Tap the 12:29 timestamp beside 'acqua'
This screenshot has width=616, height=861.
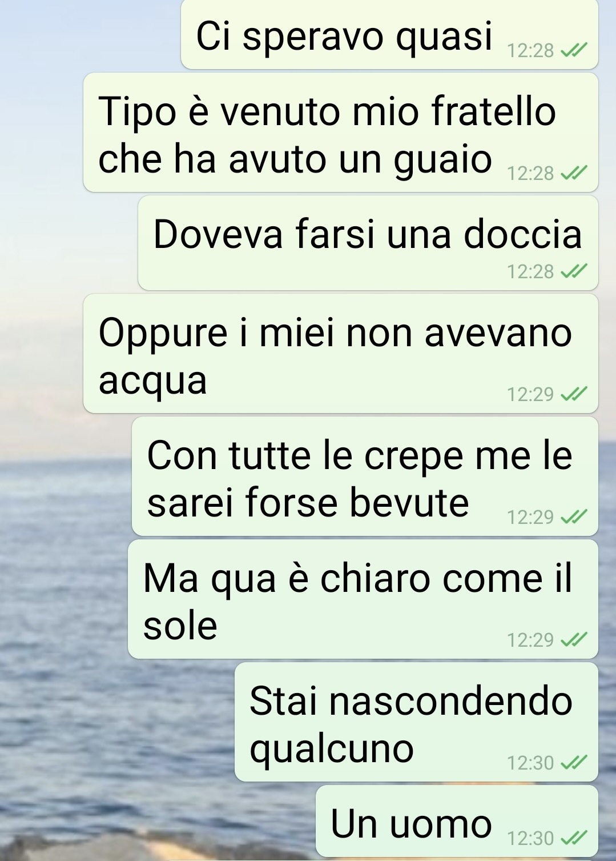pyautogui.click(x=530, y=394)
